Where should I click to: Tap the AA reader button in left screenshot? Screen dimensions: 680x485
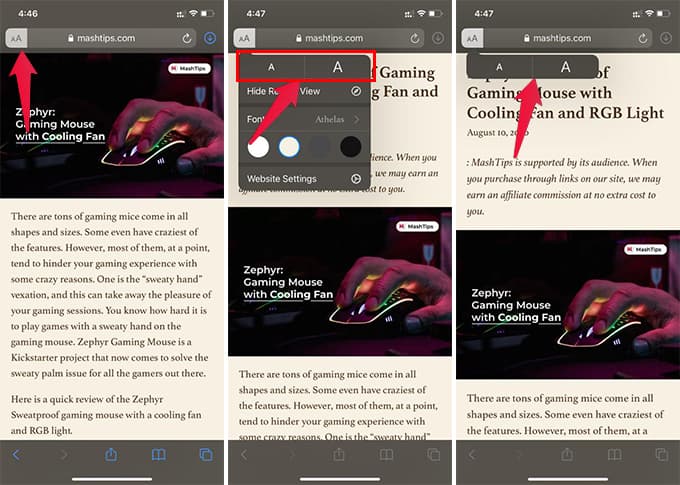[x=16, y=38]
